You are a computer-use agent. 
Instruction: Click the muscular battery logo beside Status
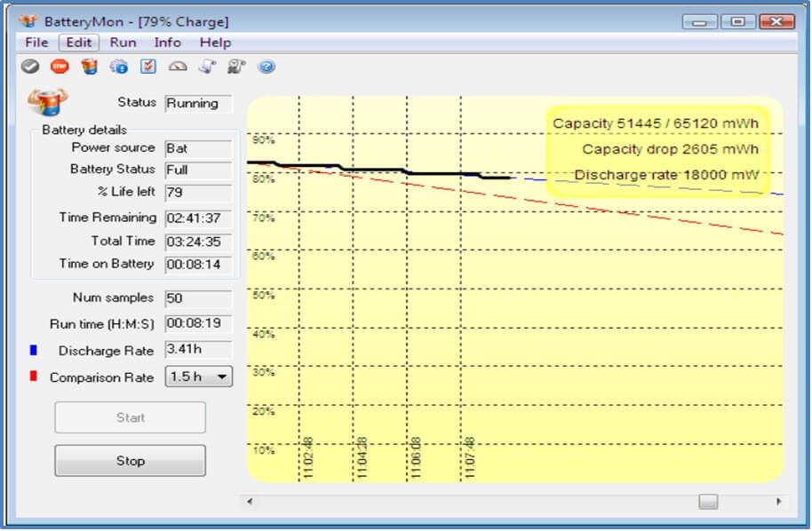[x=48, y=101]
